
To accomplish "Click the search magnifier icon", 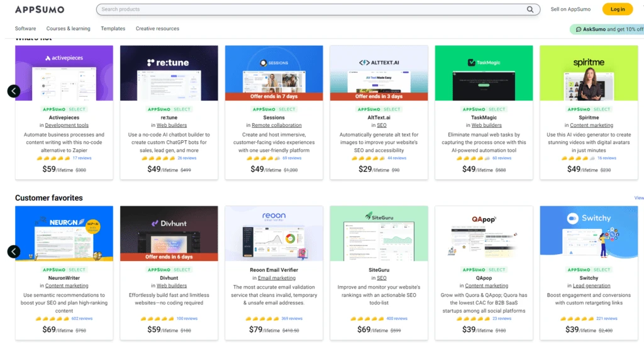I will (530, 9).
